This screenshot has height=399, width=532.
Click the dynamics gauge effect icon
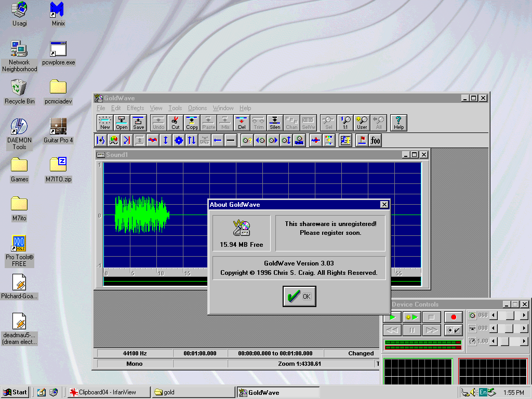pos(114,140)
